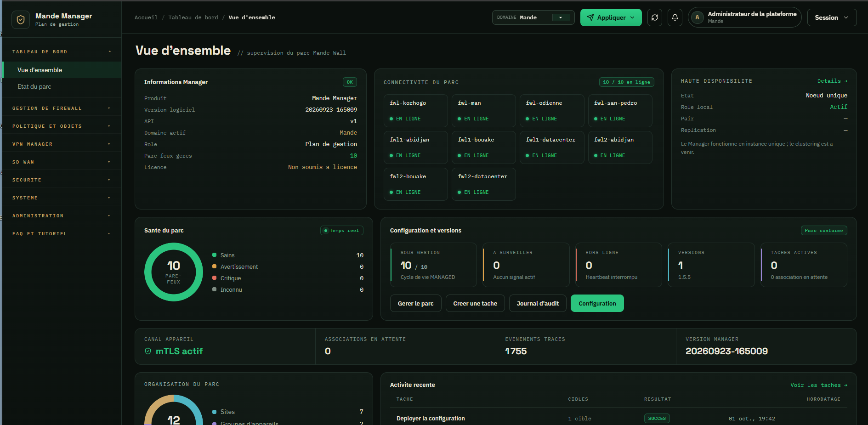Collapse the Tableau de bord section
Screen dimensions: 868x425
coord(61,52)
